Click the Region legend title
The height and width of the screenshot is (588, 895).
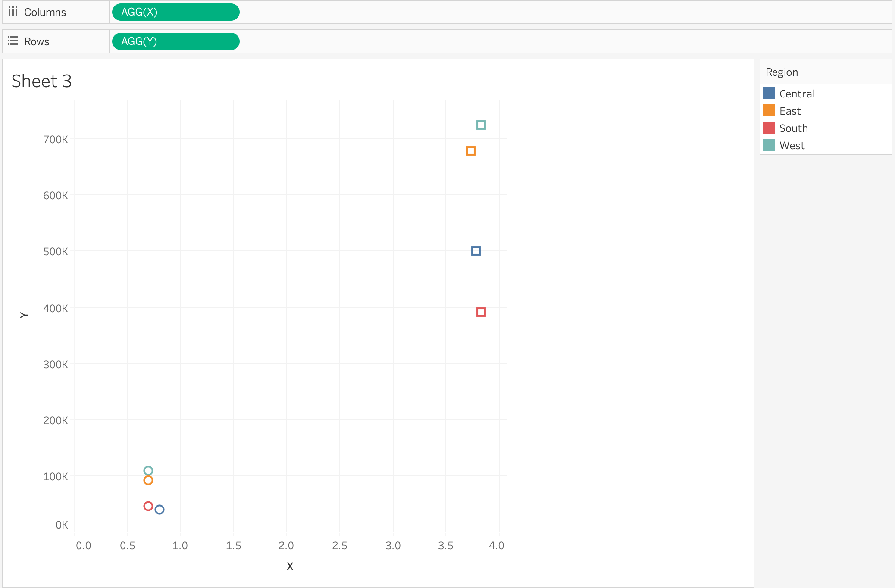(x=782, y=72)
